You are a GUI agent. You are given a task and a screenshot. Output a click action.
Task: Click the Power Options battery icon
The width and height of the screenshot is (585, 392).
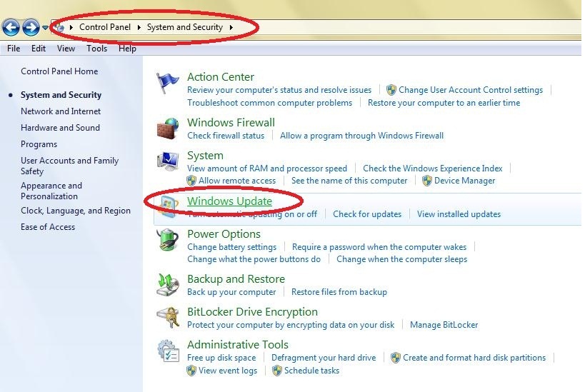coord(168,239)
